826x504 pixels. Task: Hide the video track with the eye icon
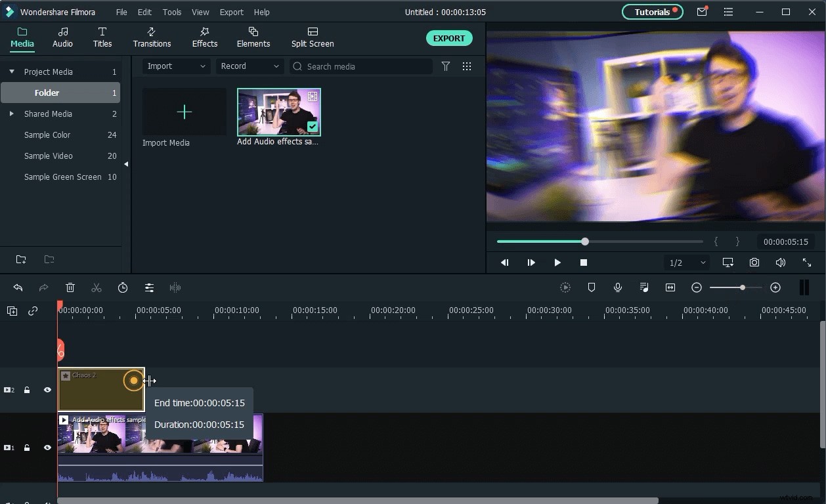tap(47, 390)
